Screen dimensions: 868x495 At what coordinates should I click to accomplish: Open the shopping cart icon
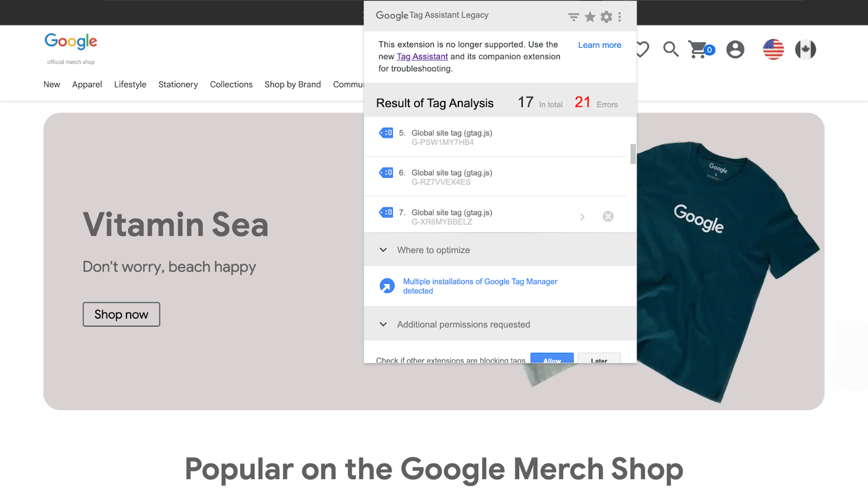click(701, 49)
